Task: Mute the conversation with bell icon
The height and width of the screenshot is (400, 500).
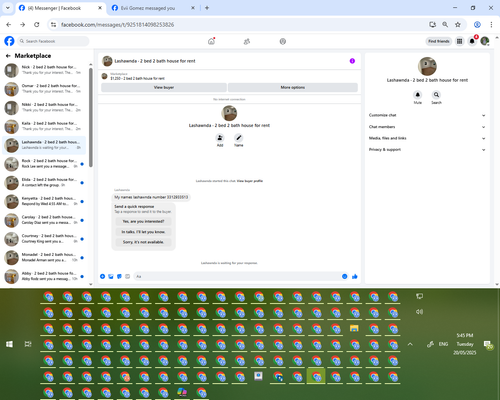Action: point(418,95)
